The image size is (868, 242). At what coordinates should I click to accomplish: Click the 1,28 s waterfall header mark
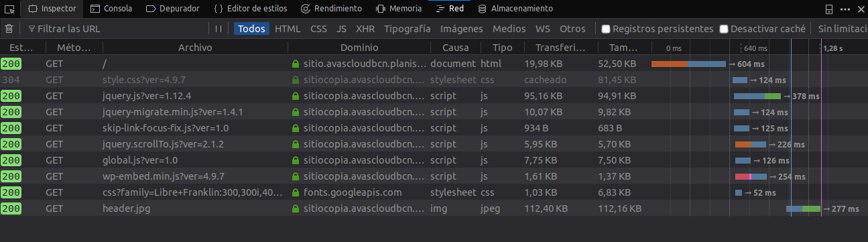[833, 48]
